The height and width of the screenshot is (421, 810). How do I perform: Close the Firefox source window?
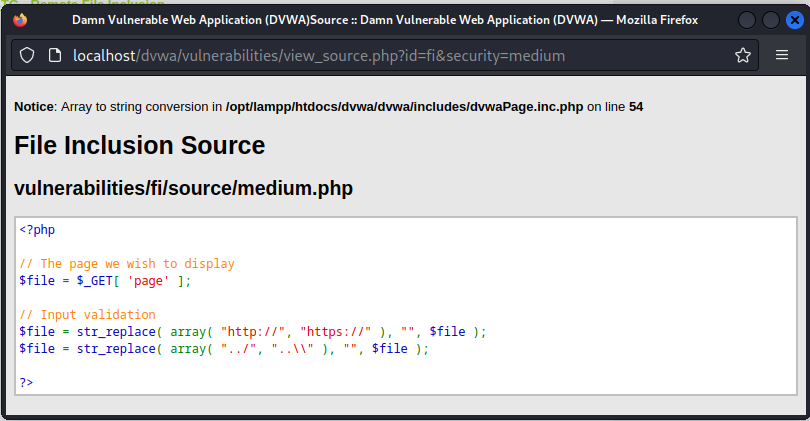795,20
